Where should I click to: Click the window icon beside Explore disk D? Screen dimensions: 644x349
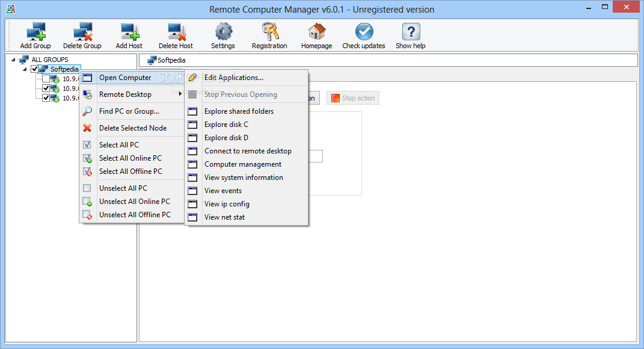pyautogui.click(x=192, y=138)
